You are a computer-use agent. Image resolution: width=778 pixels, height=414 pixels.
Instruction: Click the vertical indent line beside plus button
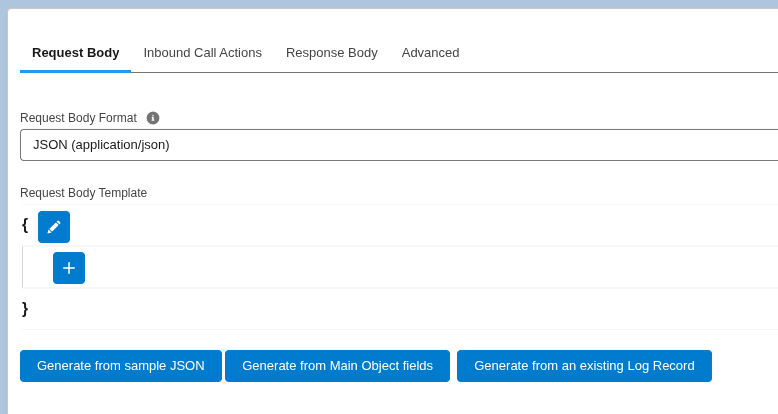point(23,268)
